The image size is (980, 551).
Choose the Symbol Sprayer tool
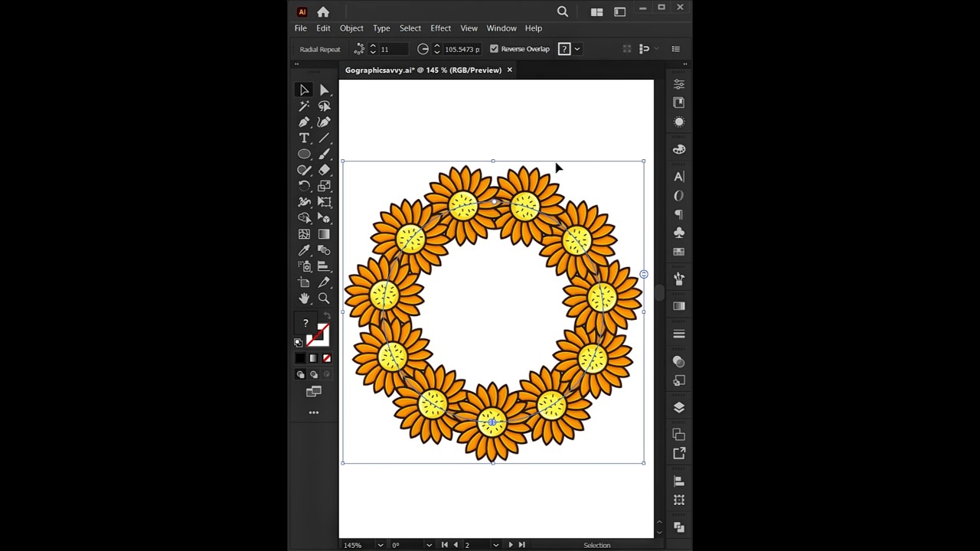(304, 266)
